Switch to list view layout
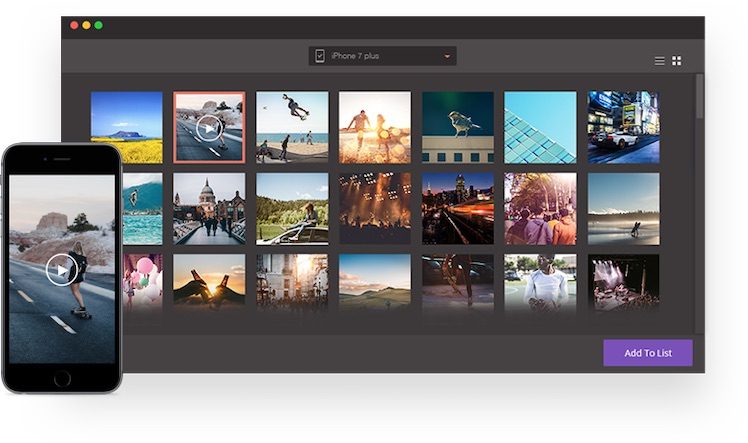Image resolution: width=748 pixels, height=443 pixels. pyautogui.click(x=659, y=61)
